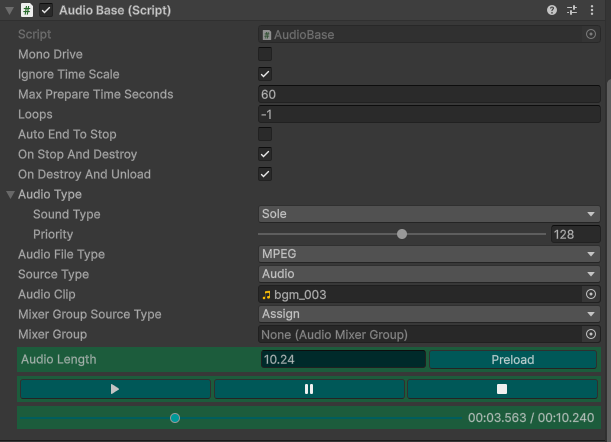The image size is (611, 442).
Task: Start audio playback with the play button
Action: (x=115, y=389)
